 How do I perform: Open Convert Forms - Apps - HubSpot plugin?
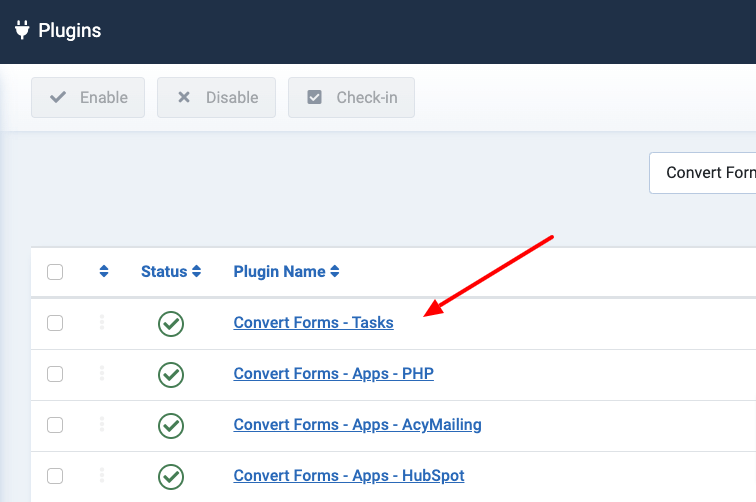(349, 476)
